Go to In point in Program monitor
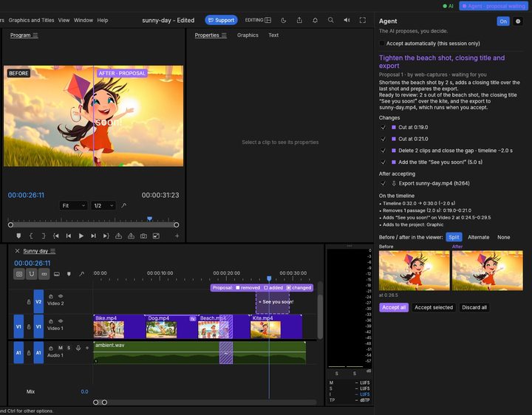Screen dimensions: 532x415 pyautogui.click(x=56, y=236)
